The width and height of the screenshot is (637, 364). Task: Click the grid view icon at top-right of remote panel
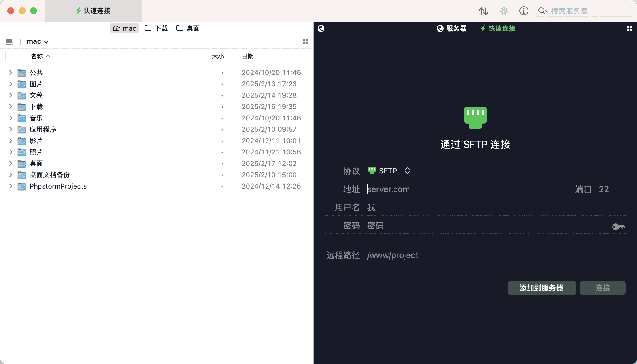point(630,28)
